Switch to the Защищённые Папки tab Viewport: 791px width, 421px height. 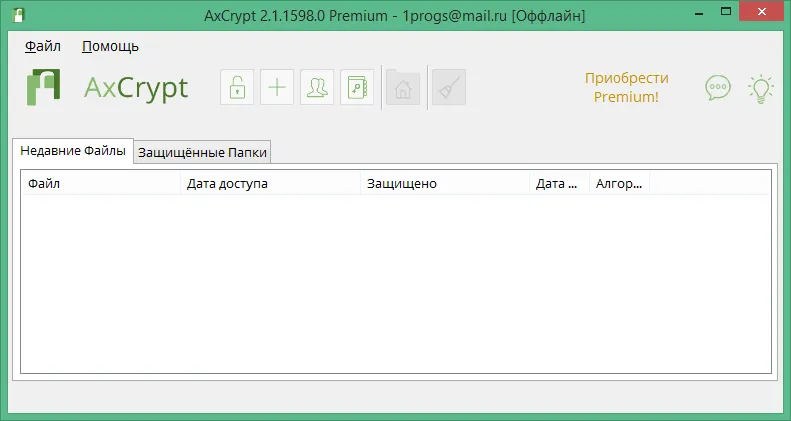202,152
